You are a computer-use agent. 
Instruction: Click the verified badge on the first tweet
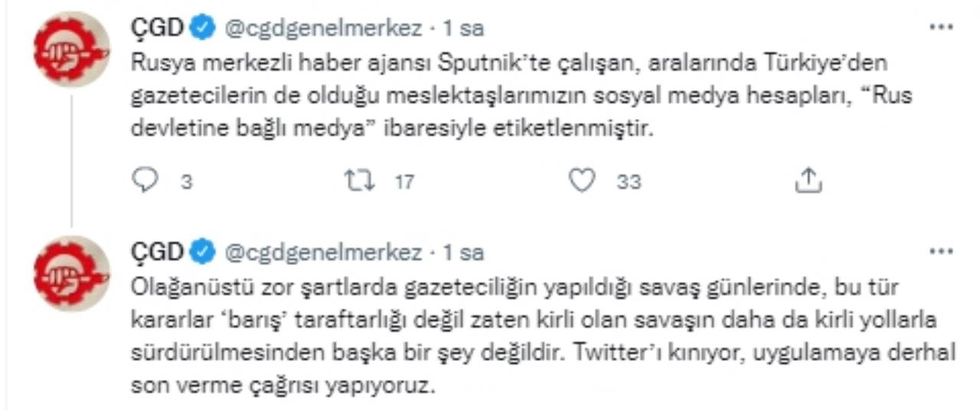point(203,28)
